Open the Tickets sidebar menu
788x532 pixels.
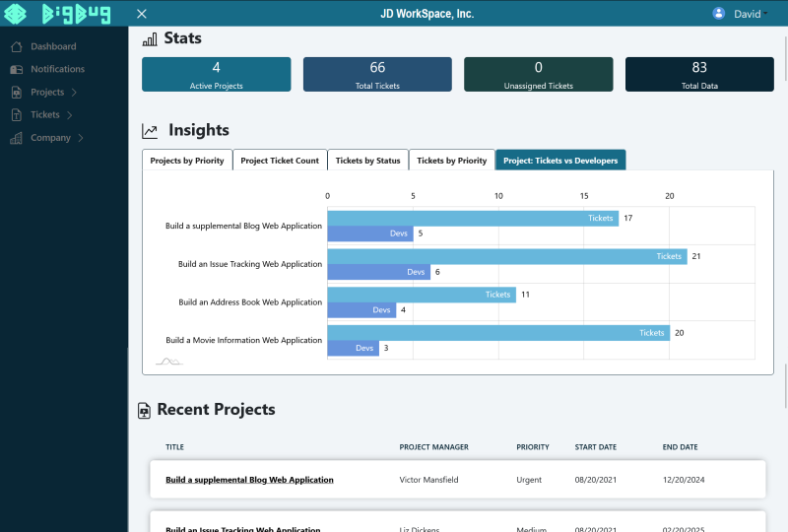[44, 114]
